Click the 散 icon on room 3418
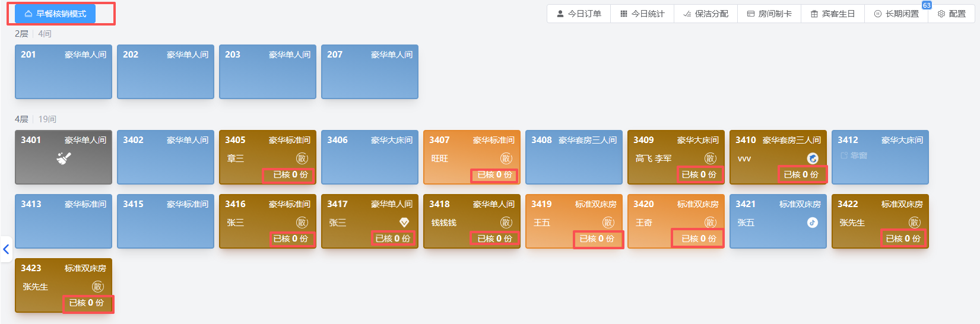 click(x=506, y=223)
